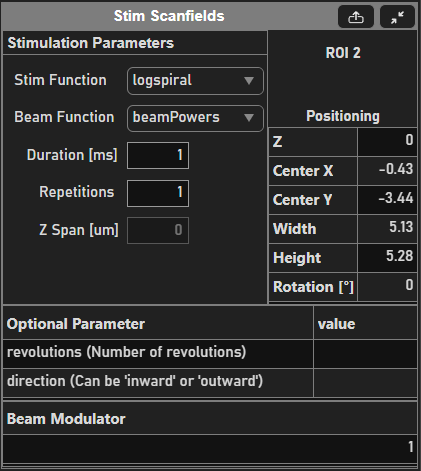
Task: Select the Center X value -0.43
Action: [x=387, y=171]
